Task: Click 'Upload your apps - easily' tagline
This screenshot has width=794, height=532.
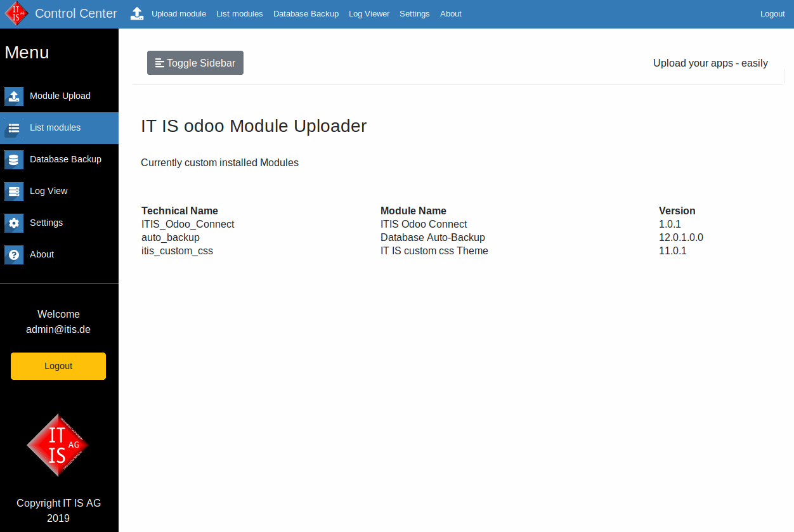Action: [710, 63]
